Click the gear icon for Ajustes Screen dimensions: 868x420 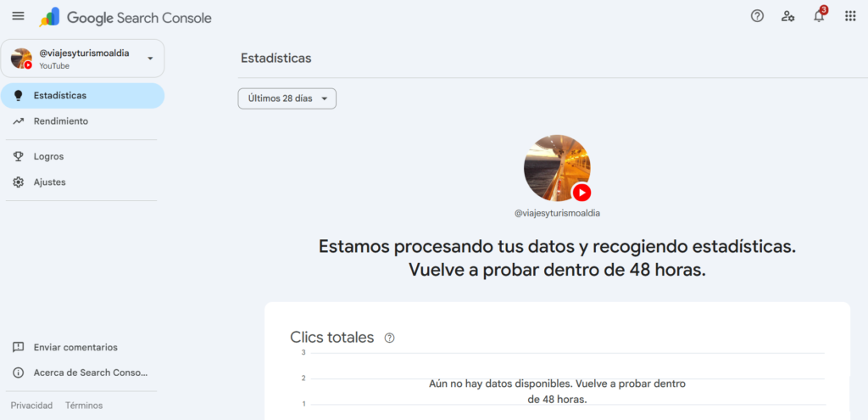[x=19, y=182]
